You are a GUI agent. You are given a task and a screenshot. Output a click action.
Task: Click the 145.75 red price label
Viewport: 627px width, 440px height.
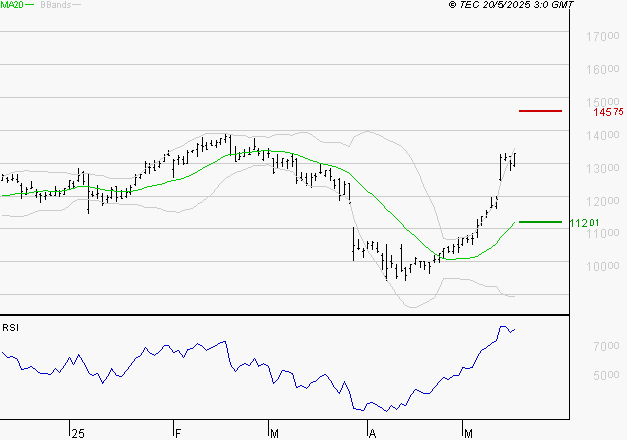point(608,112)
